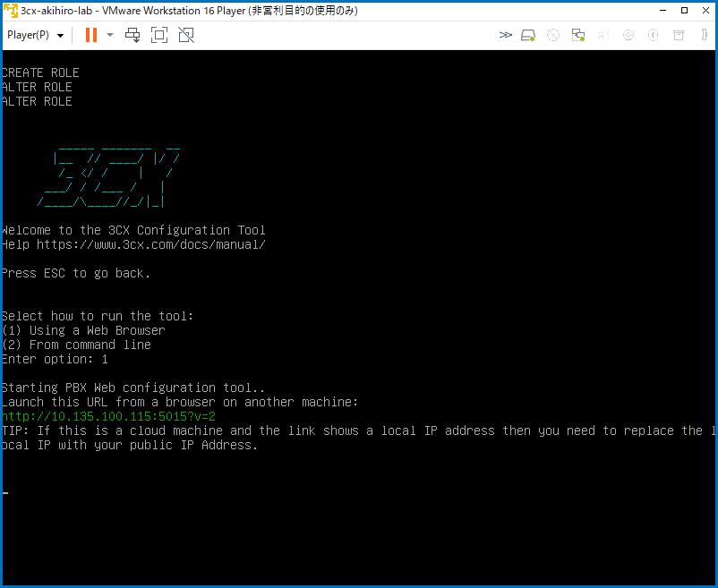Click the 'CREATE ROLE' output line

tap(40, 72)
